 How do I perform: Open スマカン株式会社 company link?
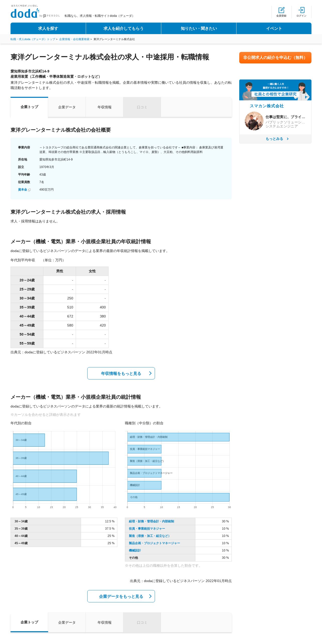[267, 106]
